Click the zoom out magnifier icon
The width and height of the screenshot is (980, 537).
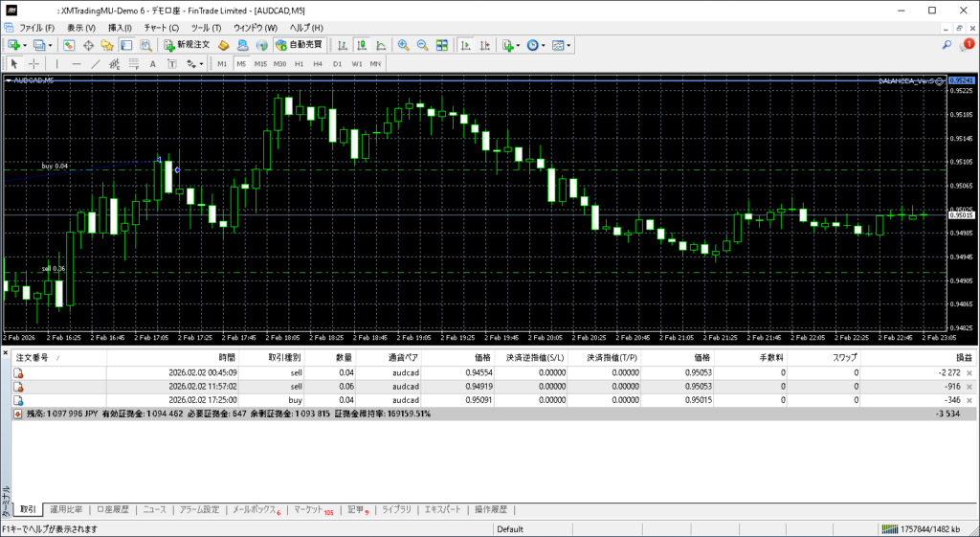422,45
